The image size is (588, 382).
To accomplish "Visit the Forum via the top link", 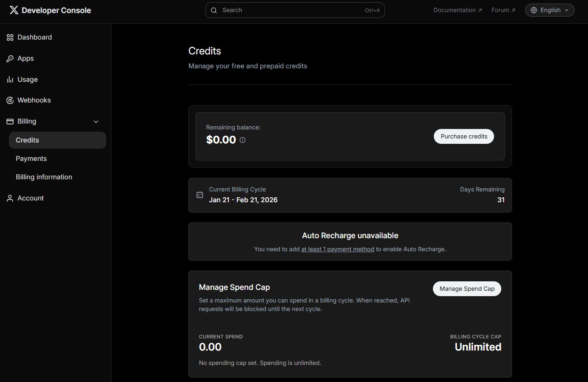I will (503, 10).
